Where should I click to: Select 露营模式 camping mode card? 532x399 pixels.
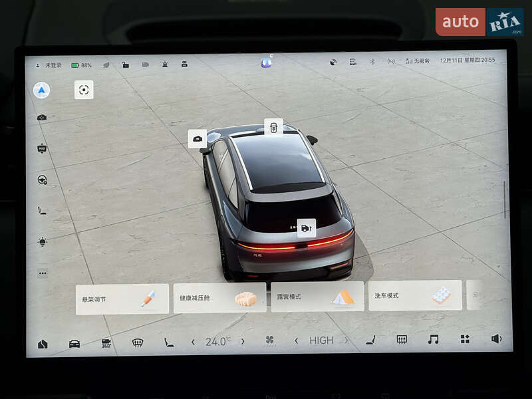(317, 297)
